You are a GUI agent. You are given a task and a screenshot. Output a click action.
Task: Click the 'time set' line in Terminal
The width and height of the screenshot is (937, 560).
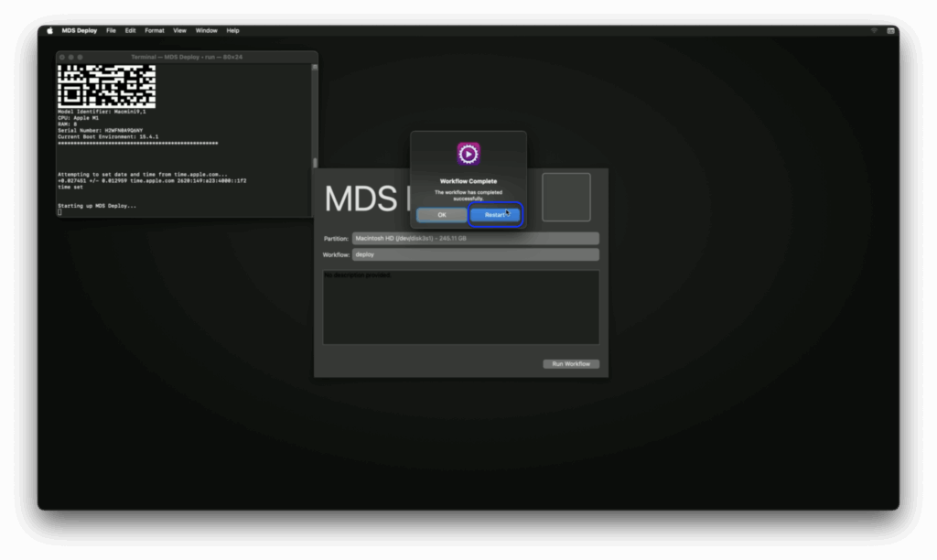(70, 187)
